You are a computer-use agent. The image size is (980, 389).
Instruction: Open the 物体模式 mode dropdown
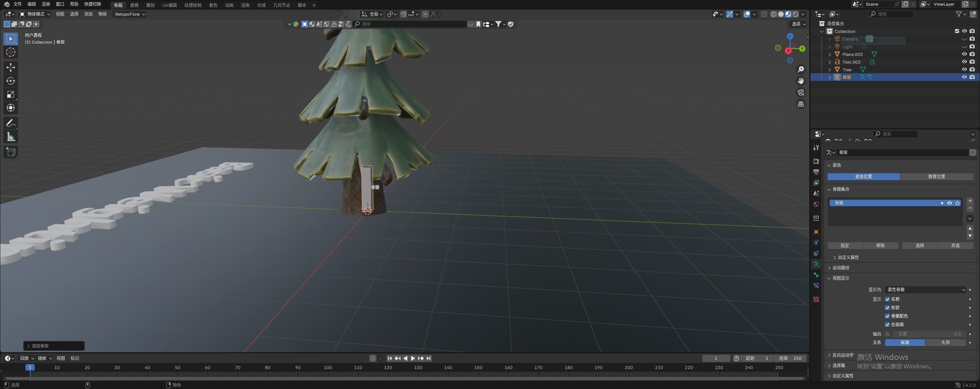coord(35,14)
